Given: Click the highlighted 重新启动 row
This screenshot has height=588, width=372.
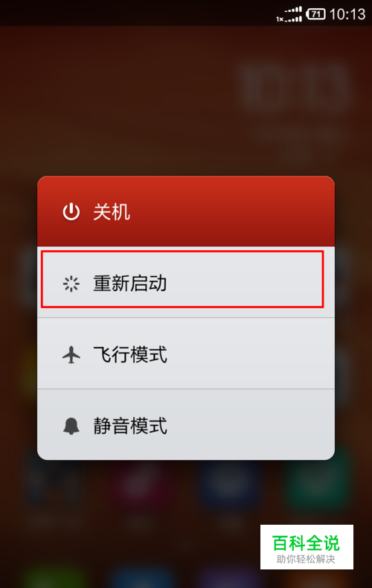Looking at the screenshot, I should [182, 279].
